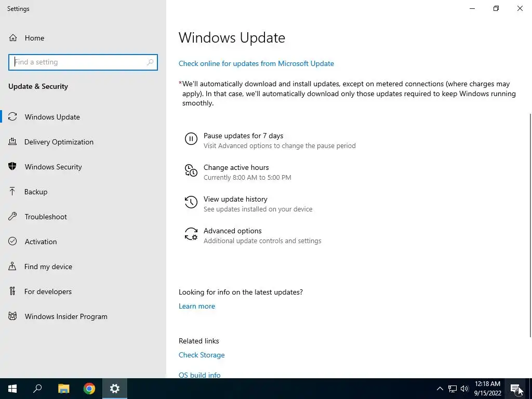Launch Google Chrome from the taskbar

point(89,389)
